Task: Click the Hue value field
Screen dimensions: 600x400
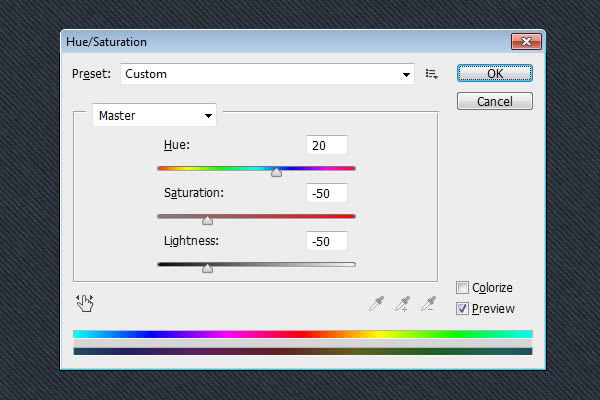Action: tap(327, 145)
